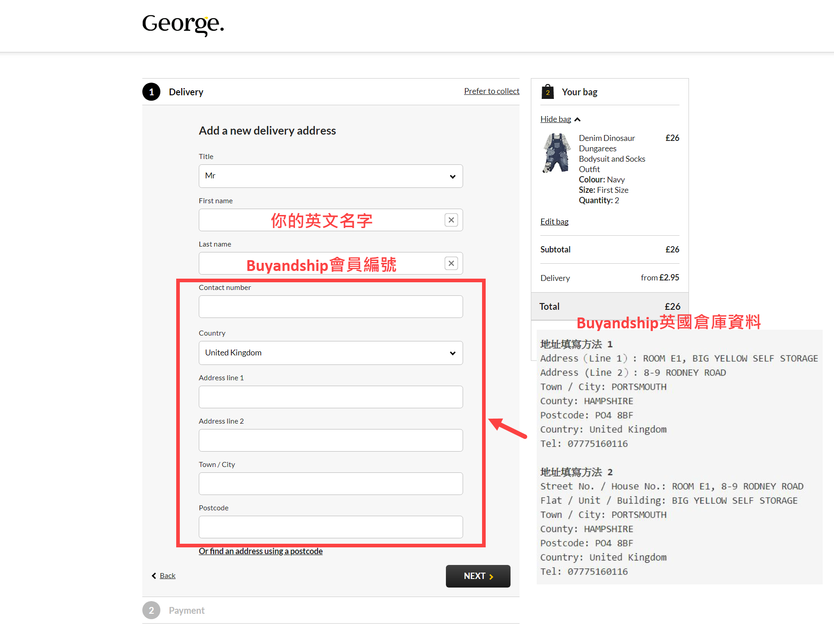
Task: Click Or find an address using a postcode
Action: [x=261, y=551]
